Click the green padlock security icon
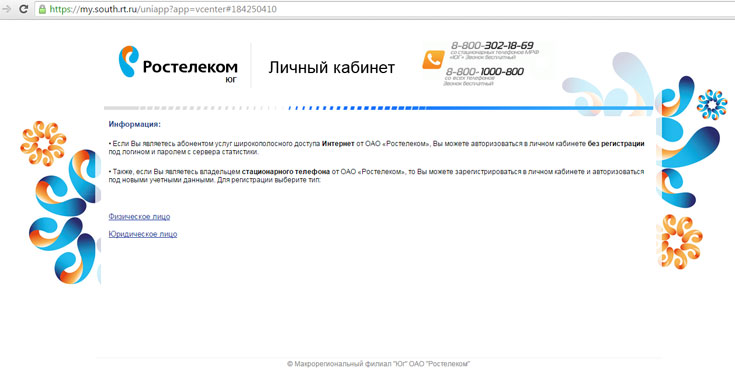This screenshot has height=371, width=735. [42, 9]
